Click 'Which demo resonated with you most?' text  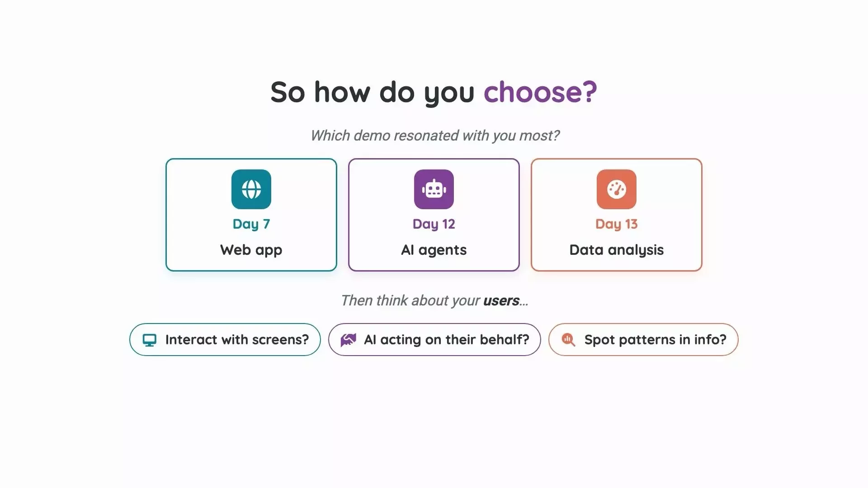click(434, 136)
